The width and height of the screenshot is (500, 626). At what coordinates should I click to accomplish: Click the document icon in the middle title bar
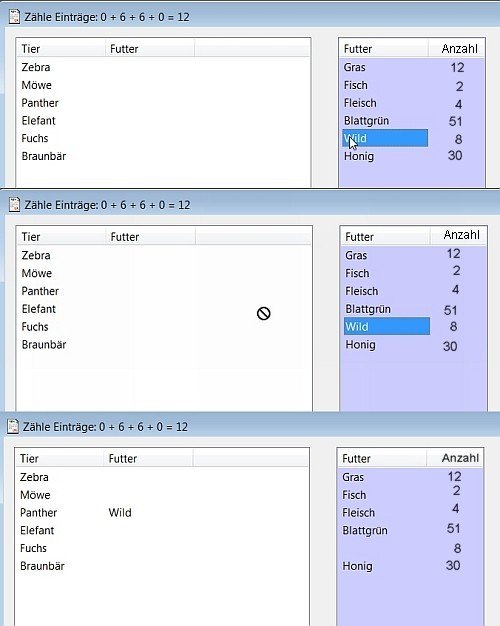14,204
